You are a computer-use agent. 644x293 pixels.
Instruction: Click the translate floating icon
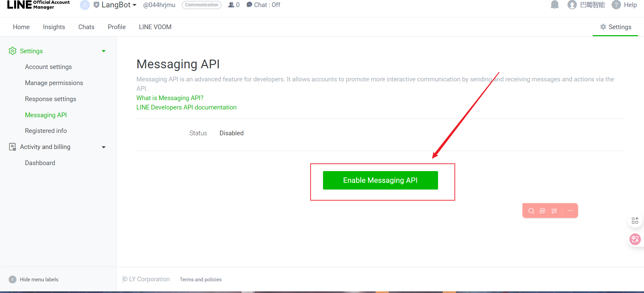(635, 239)
